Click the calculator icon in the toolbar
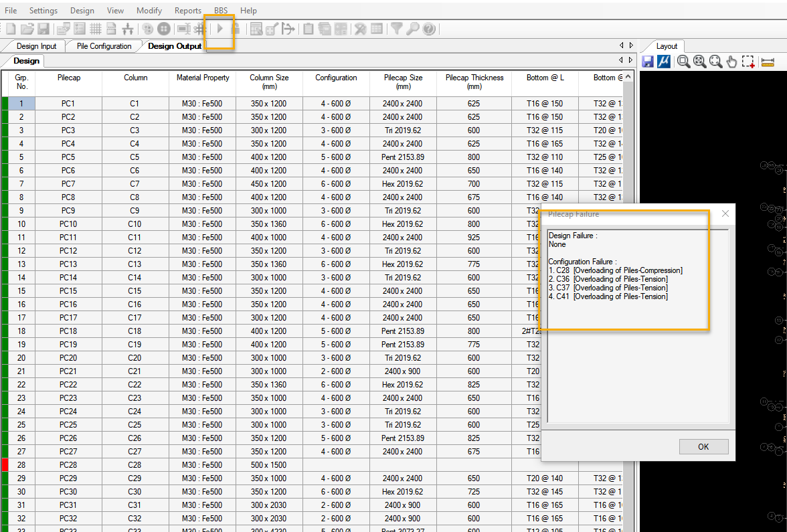 pos(341,29)
